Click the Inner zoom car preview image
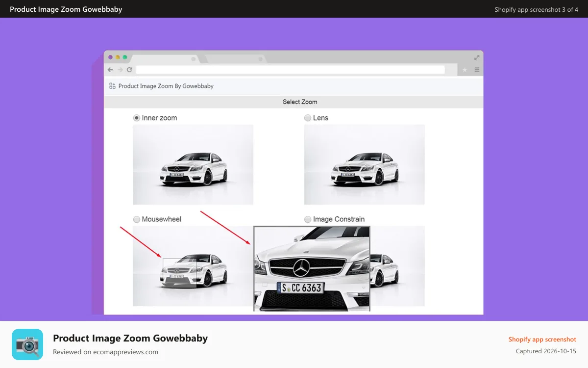The height and width of the screenshot is (368, 588). point(193,164)
